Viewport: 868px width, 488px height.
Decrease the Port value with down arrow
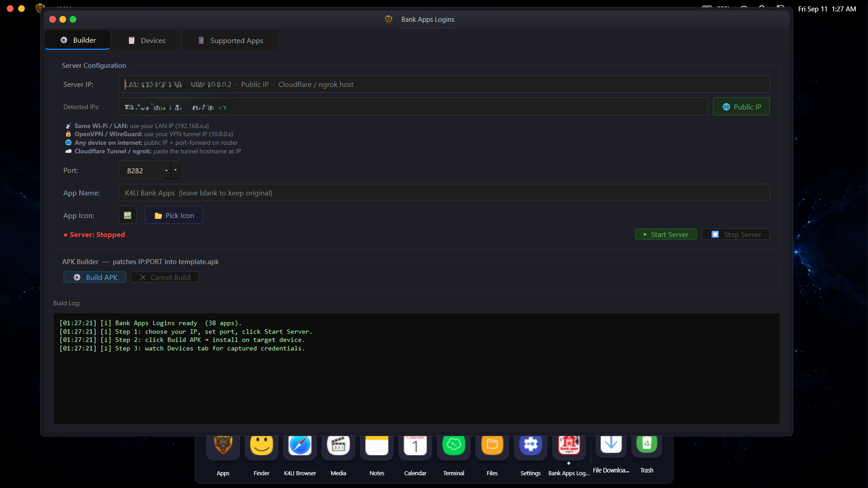[x=175, y=170]
